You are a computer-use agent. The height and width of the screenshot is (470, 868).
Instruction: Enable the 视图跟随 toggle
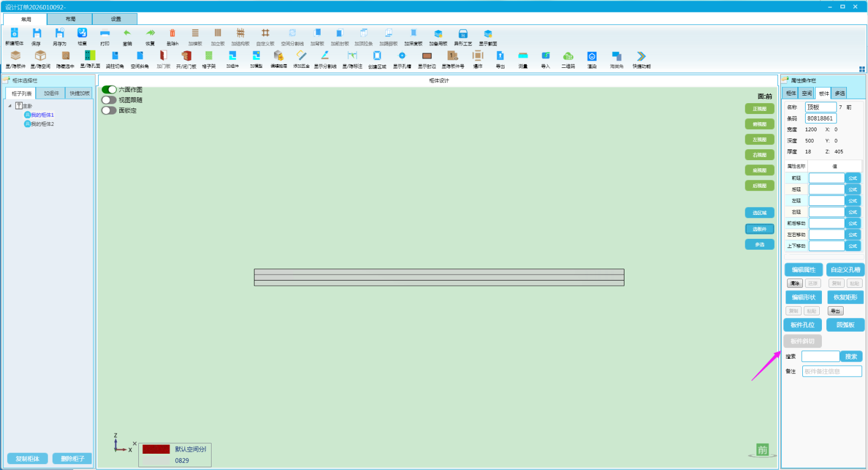tap(109, 100)
